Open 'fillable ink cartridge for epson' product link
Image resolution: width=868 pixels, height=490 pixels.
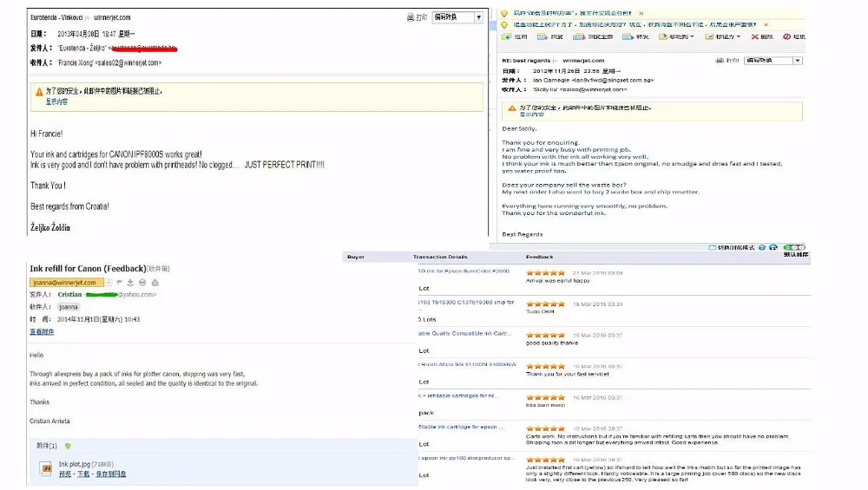(461, 427)
